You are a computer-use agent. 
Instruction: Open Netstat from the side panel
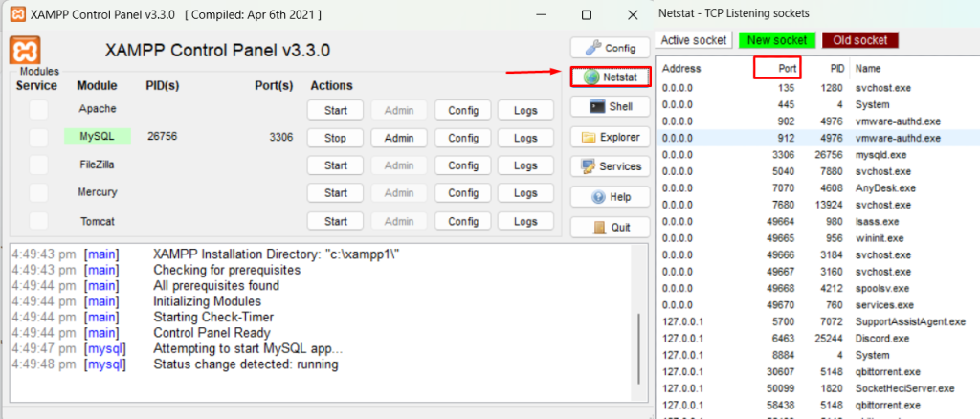[x=610, y=77]
